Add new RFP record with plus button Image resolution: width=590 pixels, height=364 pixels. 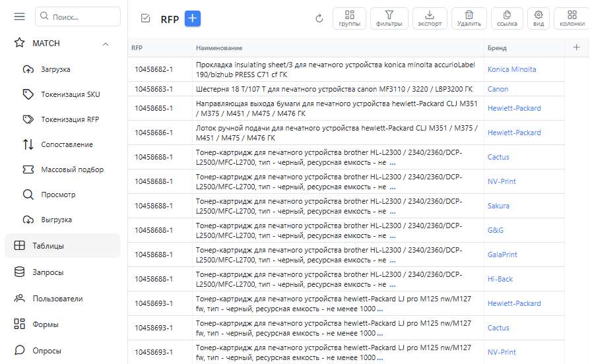pyautogui.click(x=192, y=18)
